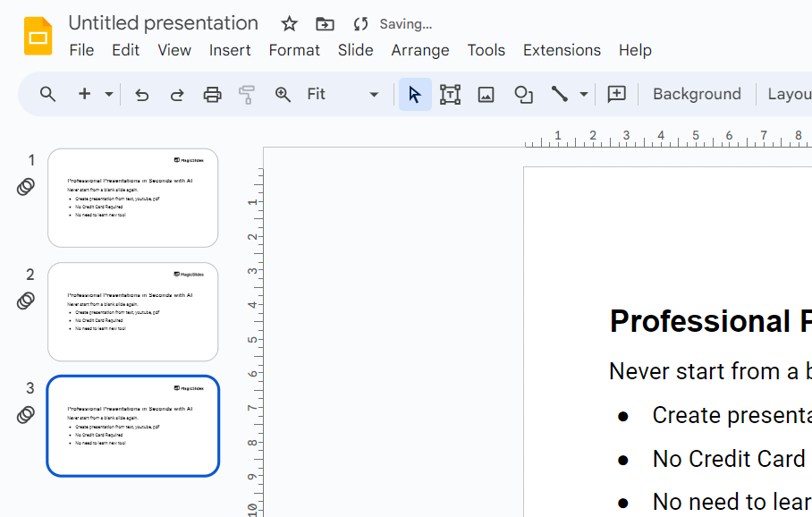The width and height of the screenshot is (812, 517).
Task: Redo the last action
Action: pyautogui.click(x=177, y=94)
